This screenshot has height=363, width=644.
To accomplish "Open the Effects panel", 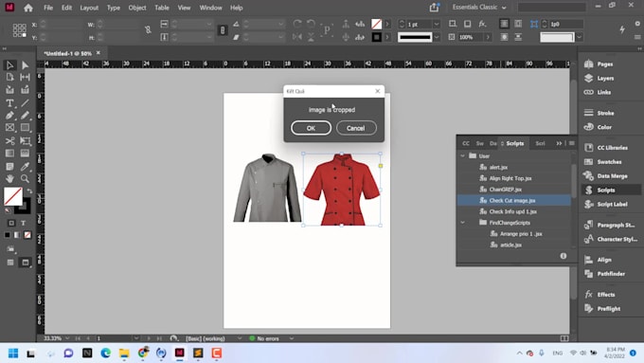I will 599,295.
